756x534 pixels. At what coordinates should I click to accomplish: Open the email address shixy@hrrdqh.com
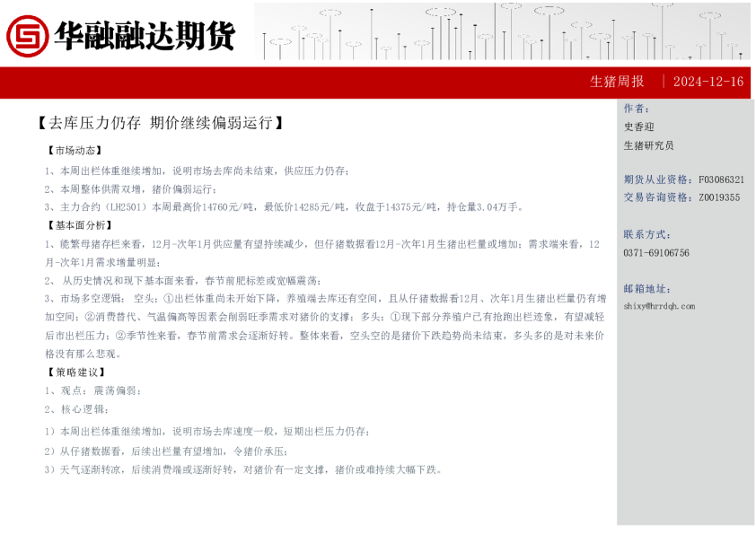click(658, 306)
